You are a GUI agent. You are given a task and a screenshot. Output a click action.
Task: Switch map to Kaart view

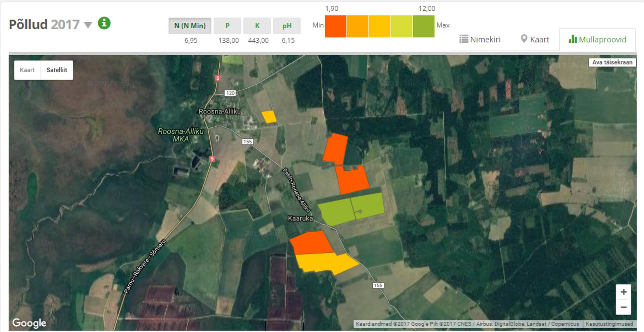coord(27,70)
